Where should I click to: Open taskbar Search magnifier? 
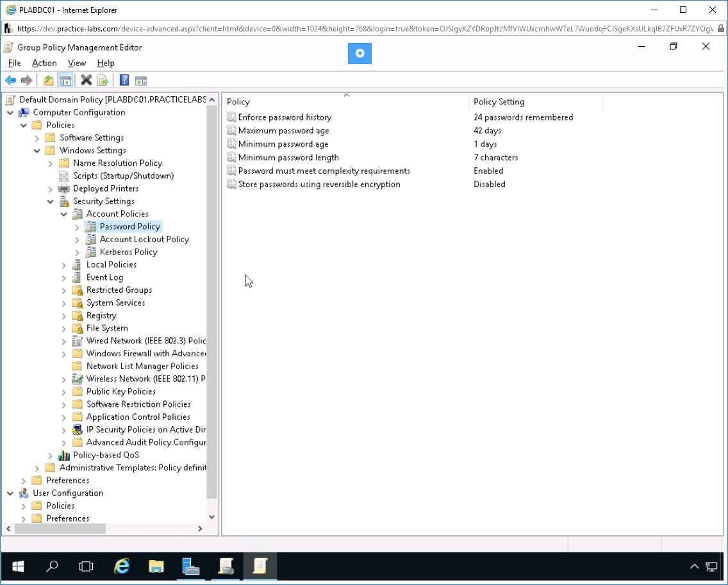(x=52, y=566)
